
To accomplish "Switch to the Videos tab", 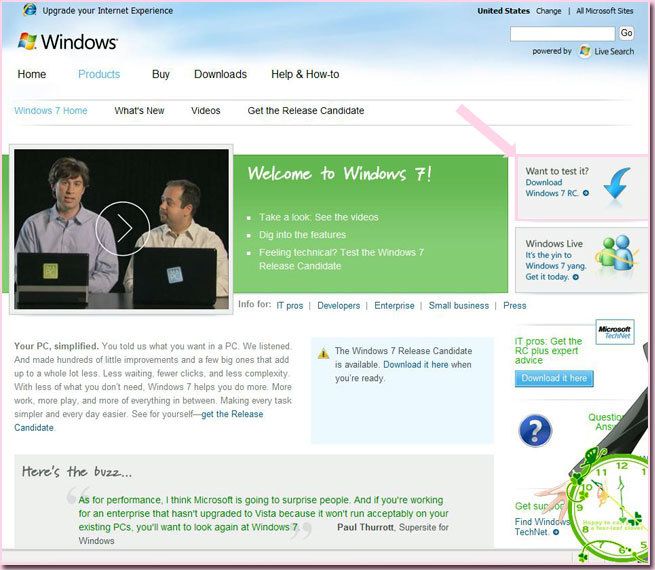I will tap(206, 111).
